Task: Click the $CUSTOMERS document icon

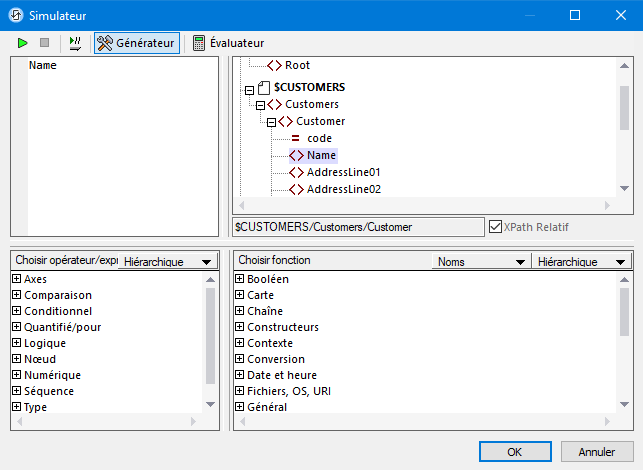Action: click(x=264, y=88)
